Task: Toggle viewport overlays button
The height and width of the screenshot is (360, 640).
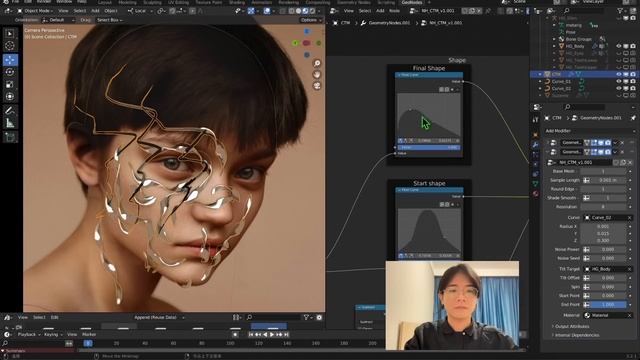Action: [267, 11]
